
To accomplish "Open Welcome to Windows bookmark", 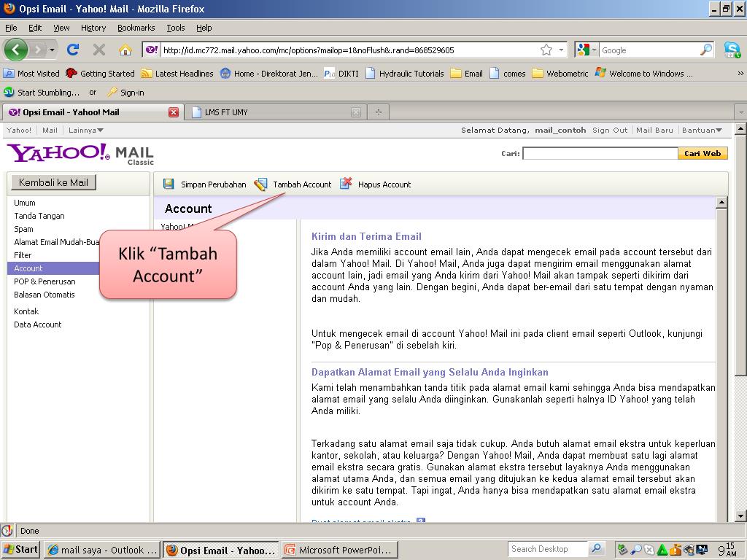I will point(643,74).
